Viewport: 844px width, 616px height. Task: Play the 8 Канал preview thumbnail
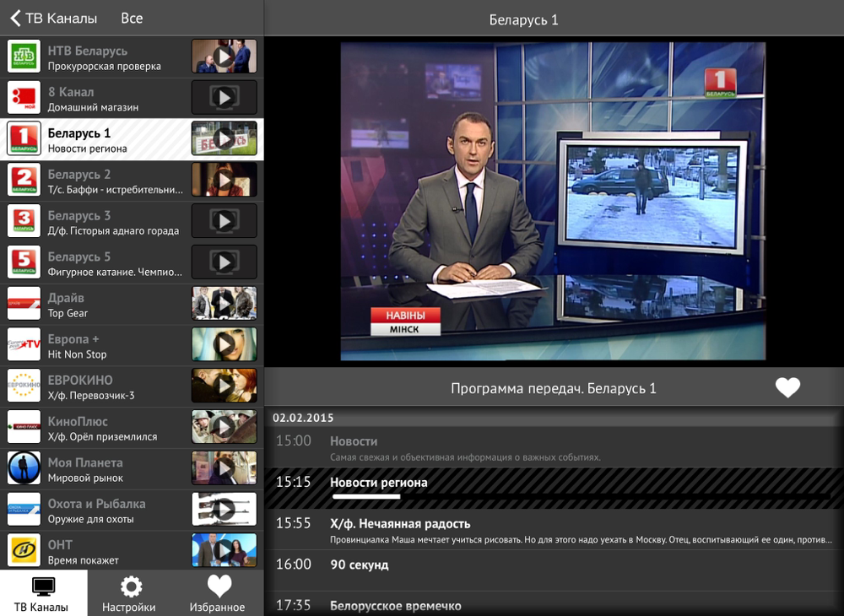coord(225,97)
